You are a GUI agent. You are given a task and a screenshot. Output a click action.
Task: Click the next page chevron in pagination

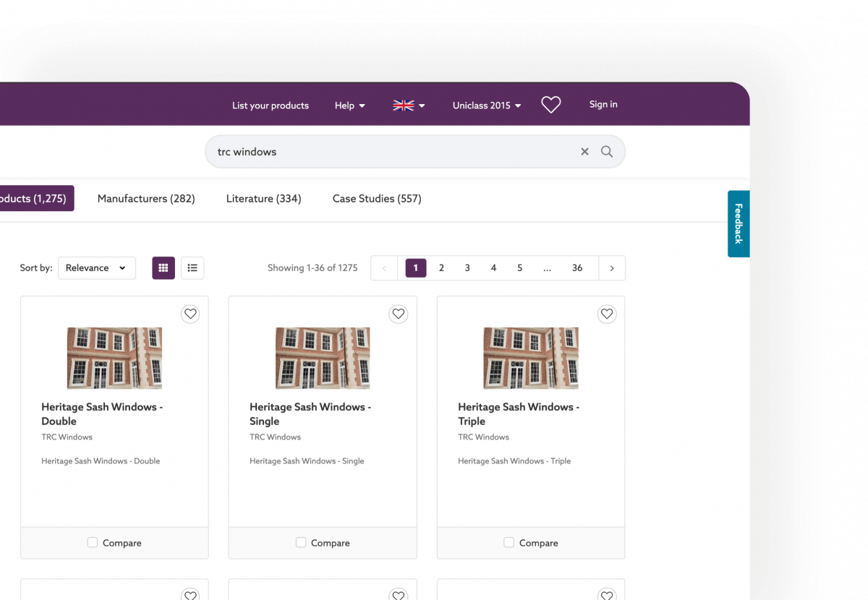612,267
